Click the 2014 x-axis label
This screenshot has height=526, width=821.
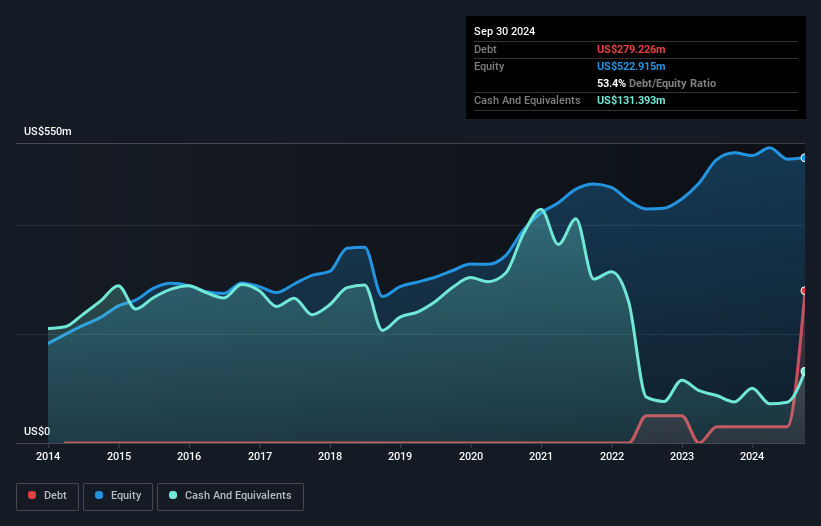pyautogui.click(x=48, y=456)
